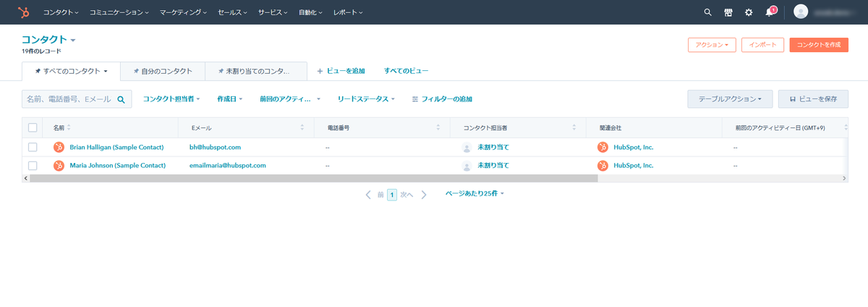This screenshot has width=868, height=307.
Task: Click 未割り当て in Brian Halligan row
Action: click(x=493, y=147)
